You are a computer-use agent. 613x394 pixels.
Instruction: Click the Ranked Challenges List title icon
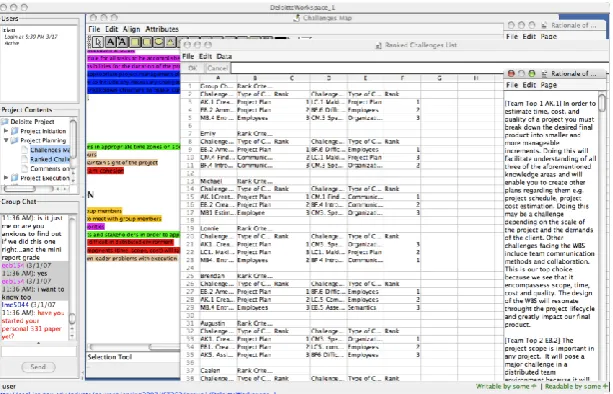click(x=378, y=45)
